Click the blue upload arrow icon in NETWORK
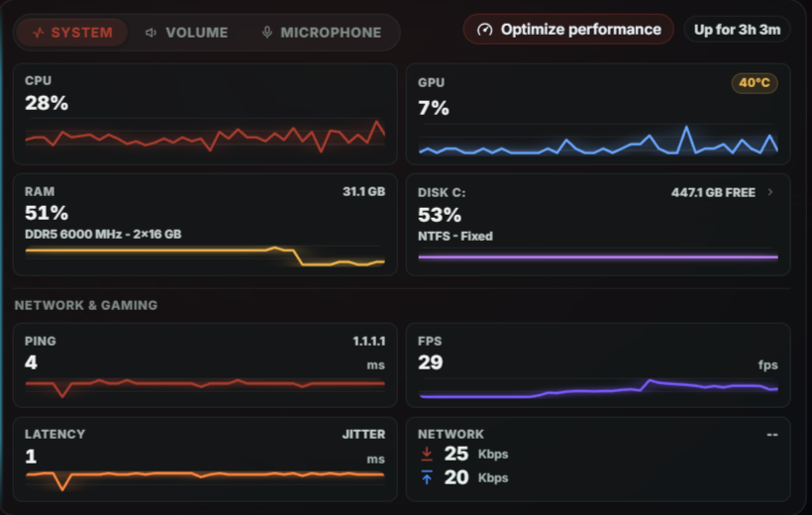 (x=427, y=477)
